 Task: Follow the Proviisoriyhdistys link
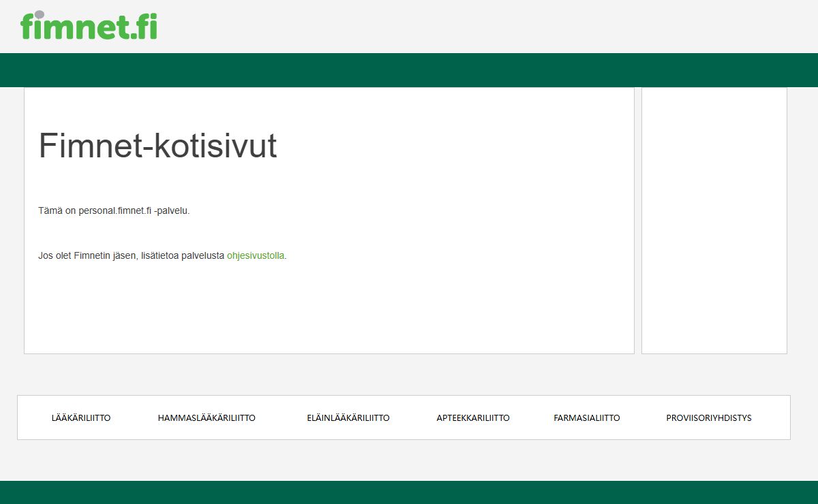(x=709, y=418)
